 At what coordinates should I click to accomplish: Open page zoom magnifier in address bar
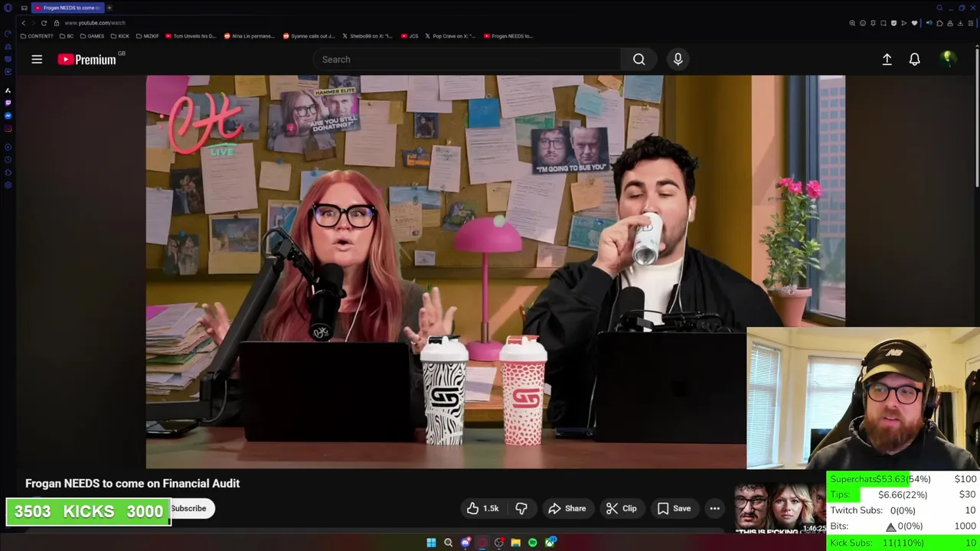coord(852,23)
